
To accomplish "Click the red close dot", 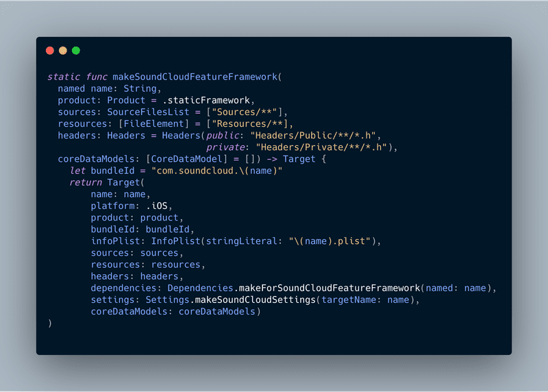I will 50,51.
